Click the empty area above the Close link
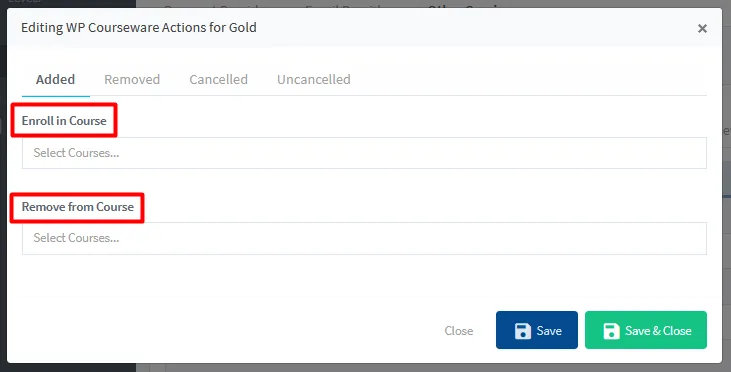Image resolution: width=731 pixels, height=372 pixels. click(x=459, y=289)
